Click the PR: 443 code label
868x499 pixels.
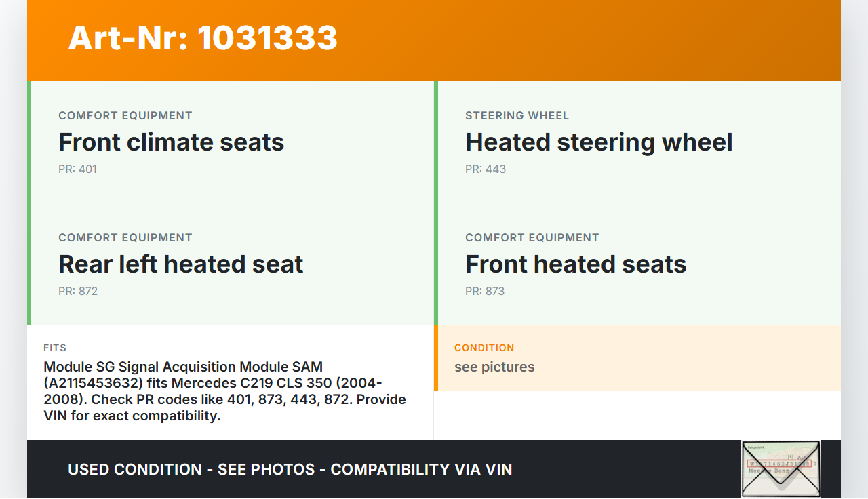click(x=486, y=169)
